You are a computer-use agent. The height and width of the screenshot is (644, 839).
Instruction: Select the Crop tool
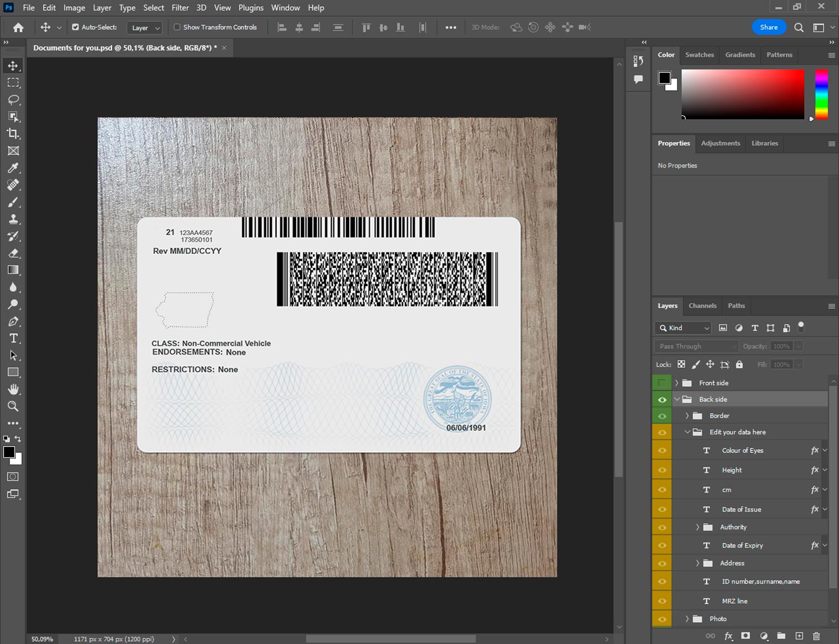(x=13, y=134)
